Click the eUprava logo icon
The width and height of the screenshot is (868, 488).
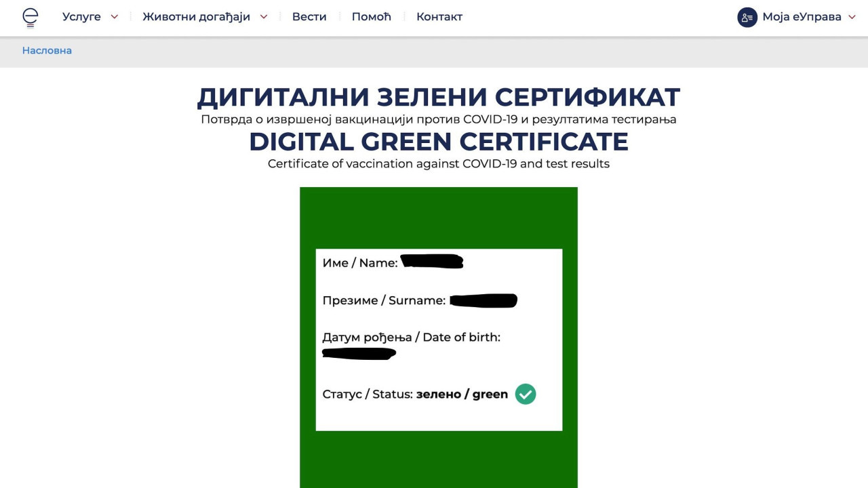(x=31, y=18)
